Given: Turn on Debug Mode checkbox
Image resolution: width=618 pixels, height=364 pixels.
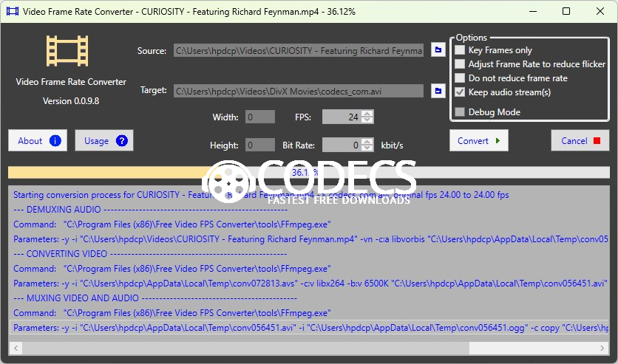Looking at the screenshot, I should coord(460,112).
